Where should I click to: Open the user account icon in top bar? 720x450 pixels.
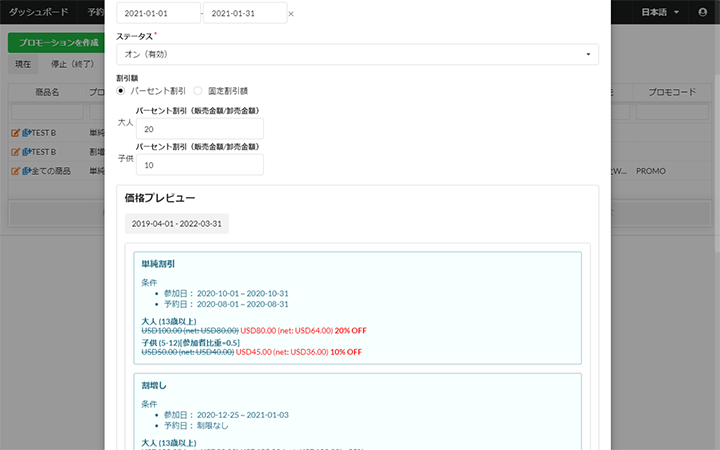(703, 12)
